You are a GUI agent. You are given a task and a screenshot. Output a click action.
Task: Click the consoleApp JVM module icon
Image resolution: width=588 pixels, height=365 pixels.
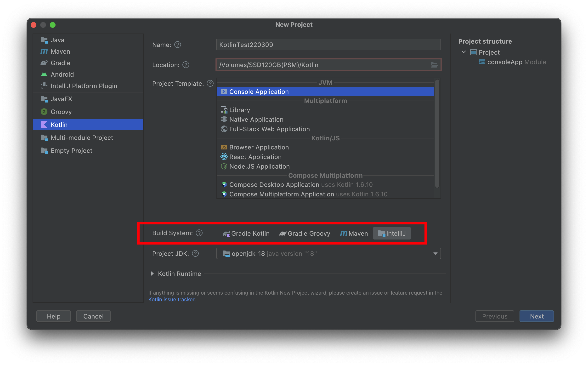click(x=482, y=62)
